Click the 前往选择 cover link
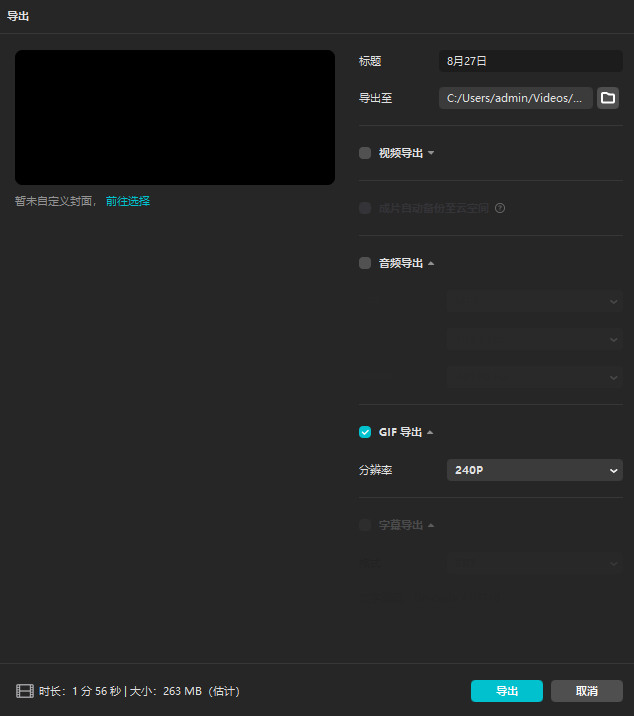The height and width of the screenshot is (716, 634). pos(128,201)
